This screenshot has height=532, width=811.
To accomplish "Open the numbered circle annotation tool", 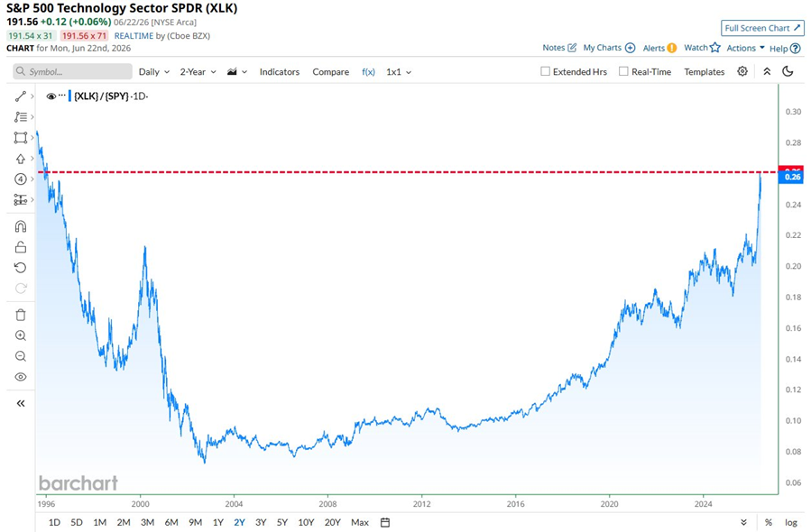I will (x=20, y=179).
